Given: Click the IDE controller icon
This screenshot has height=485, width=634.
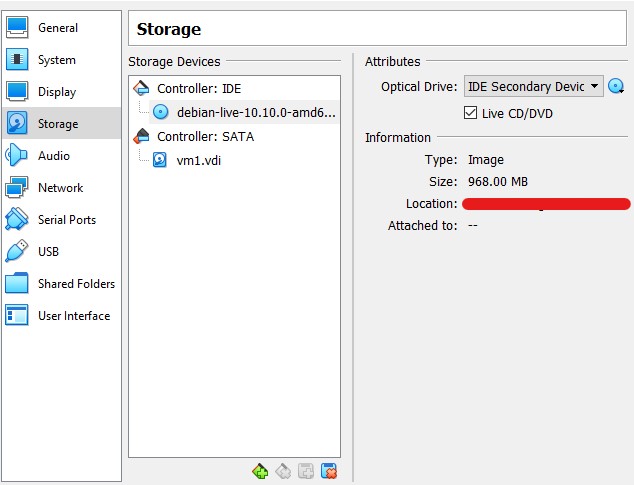Looking at the screenshot, I should (141, 88).
